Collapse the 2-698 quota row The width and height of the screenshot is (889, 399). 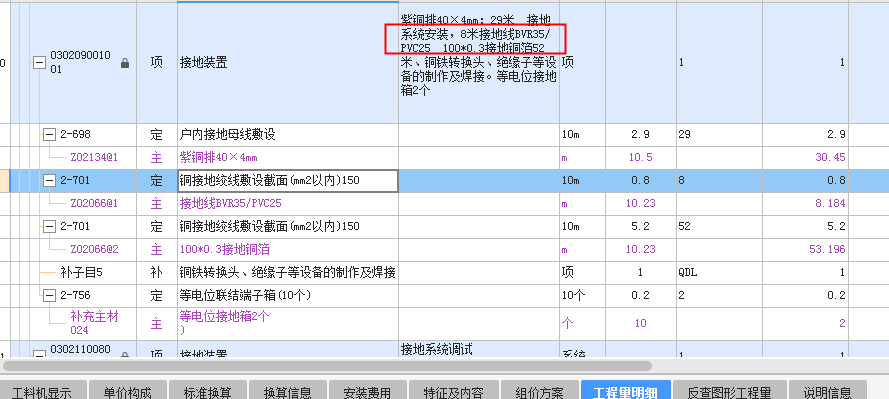tap(49, 135)
